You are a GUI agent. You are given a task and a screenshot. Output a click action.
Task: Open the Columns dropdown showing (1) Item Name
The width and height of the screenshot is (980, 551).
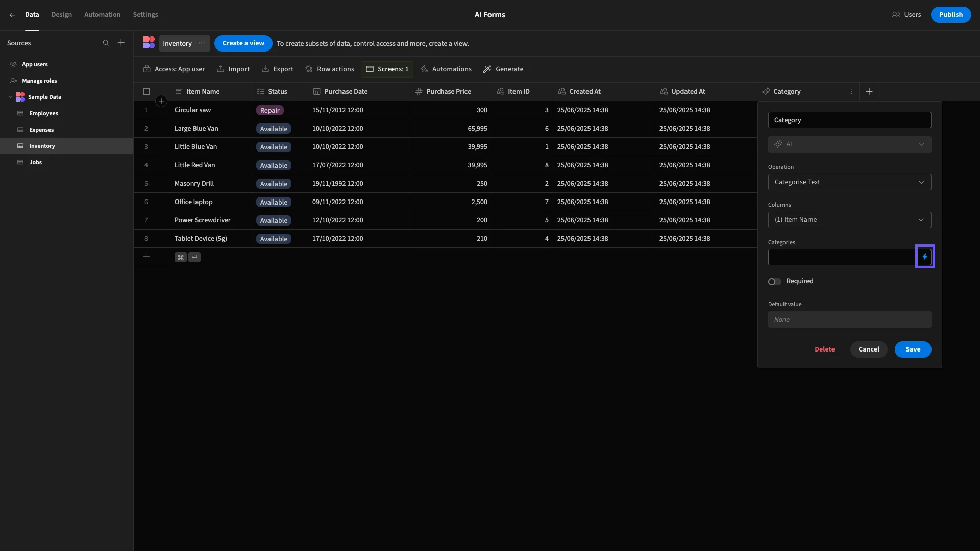[849, 220]
